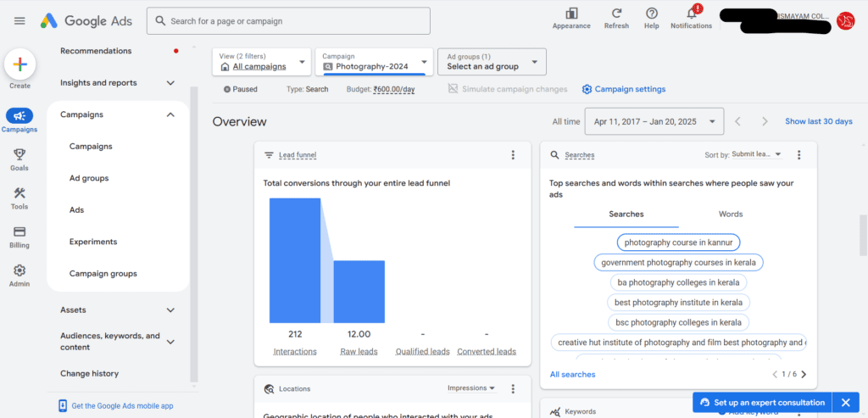
Task: Collapse the Campaigns sidebar section
Action: click(x=170, y=114)
